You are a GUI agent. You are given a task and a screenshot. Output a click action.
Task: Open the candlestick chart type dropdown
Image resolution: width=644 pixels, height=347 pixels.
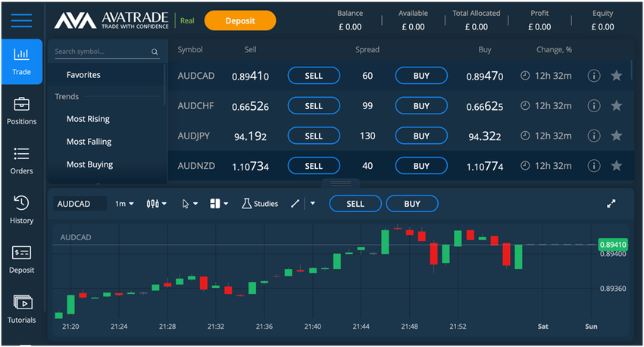tap(157, 204)
